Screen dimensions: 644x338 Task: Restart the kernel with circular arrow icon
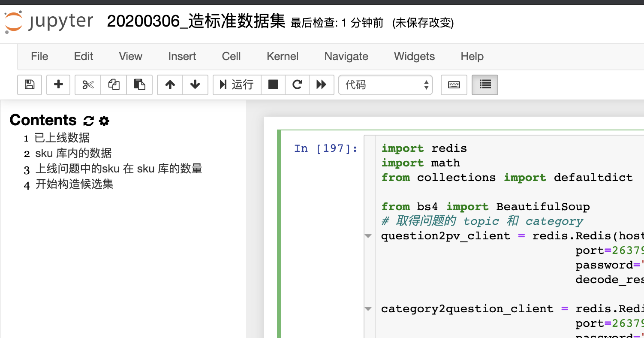297,85
